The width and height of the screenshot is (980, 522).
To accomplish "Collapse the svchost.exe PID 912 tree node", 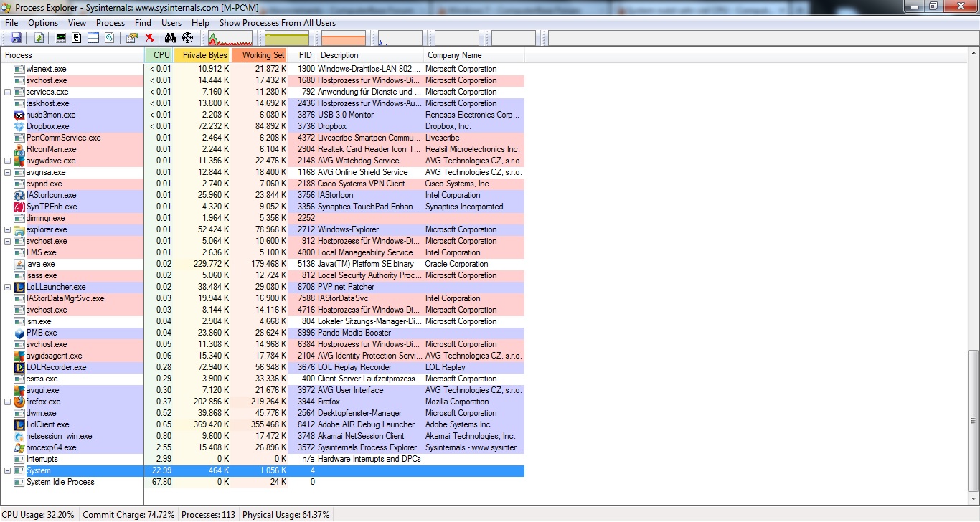I will [8, 241].
